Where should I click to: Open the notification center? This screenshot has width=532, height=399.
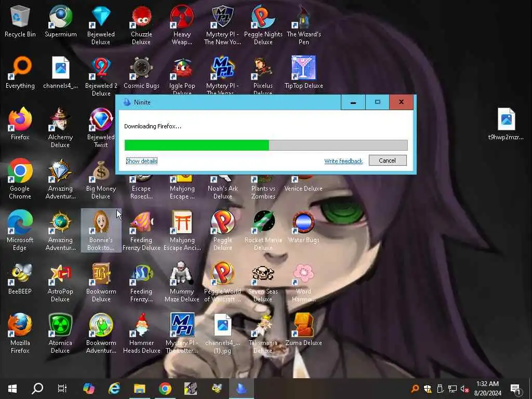point(516,389)
